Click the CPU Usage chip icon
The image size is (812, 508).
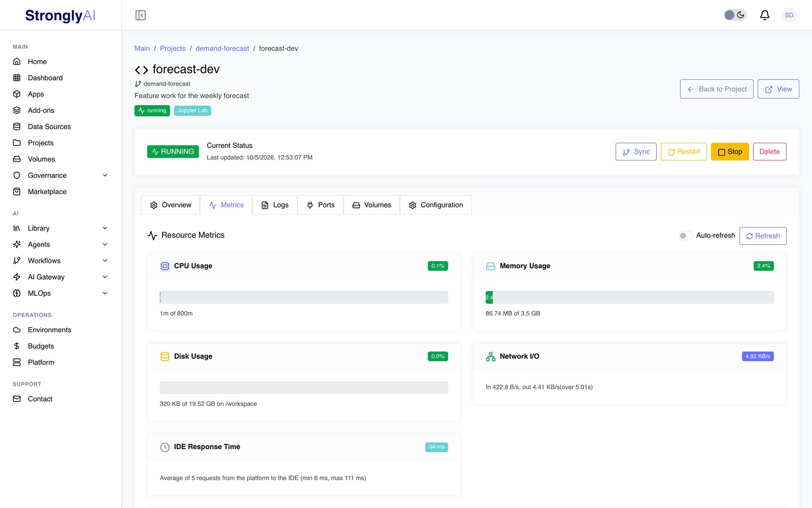tap(165, 266)
